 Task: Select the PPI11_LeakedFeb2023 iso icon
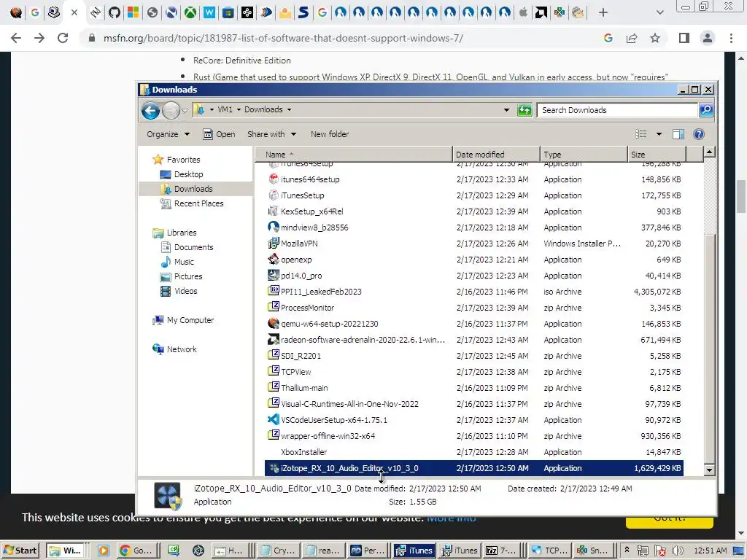273,292
